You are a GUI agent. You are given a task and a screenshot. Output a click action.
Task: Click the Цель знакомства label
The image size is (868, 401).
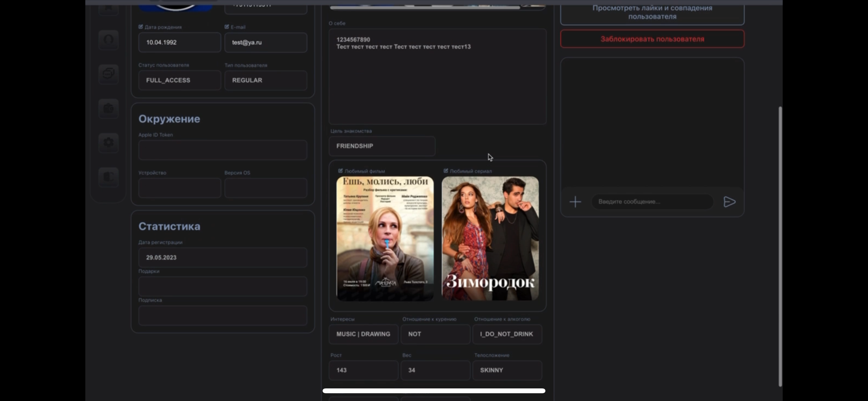pyautogui.click(x=351, y=131)
